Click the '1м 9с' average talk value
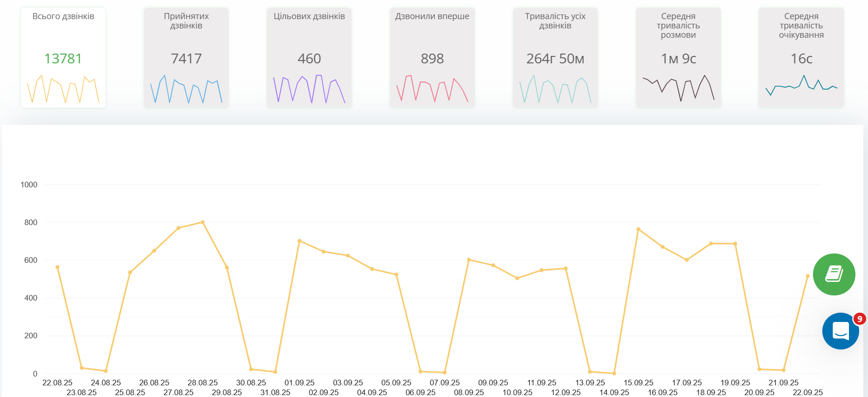The image size is (868, 397). pos(678,59)
